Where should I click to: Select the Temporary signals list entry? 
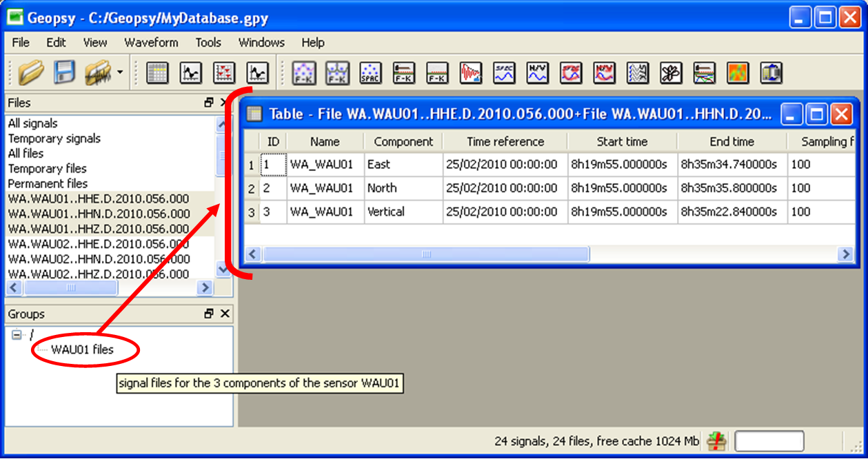54,139
